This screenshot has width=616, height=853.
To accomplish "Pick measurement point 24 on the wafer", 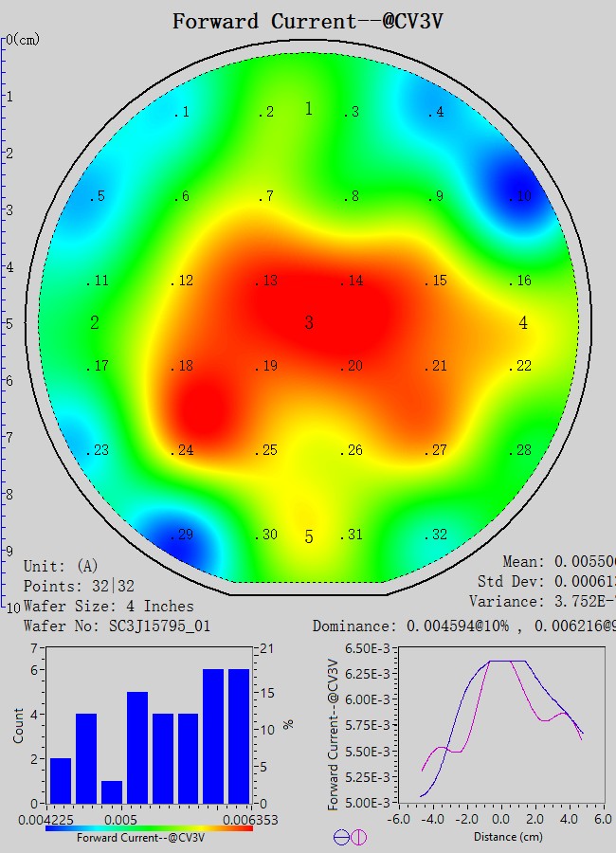I will coord(182,450).
